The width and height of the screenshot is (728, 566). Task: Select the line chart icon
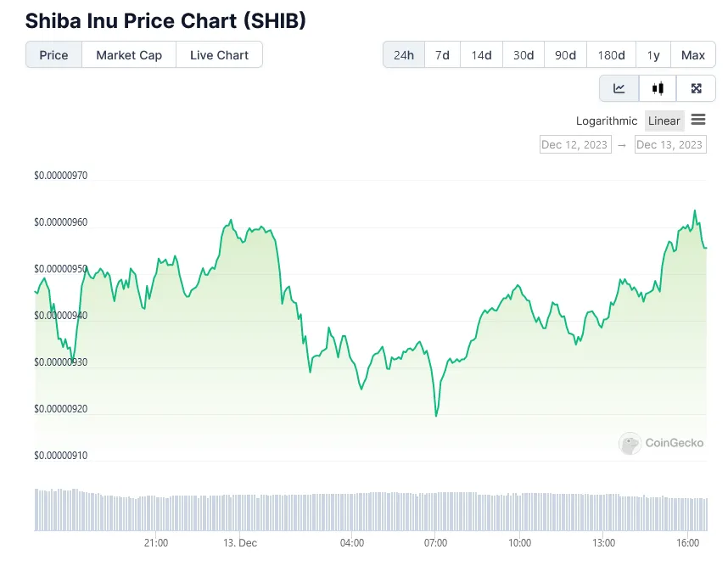[x=619, y=88]
